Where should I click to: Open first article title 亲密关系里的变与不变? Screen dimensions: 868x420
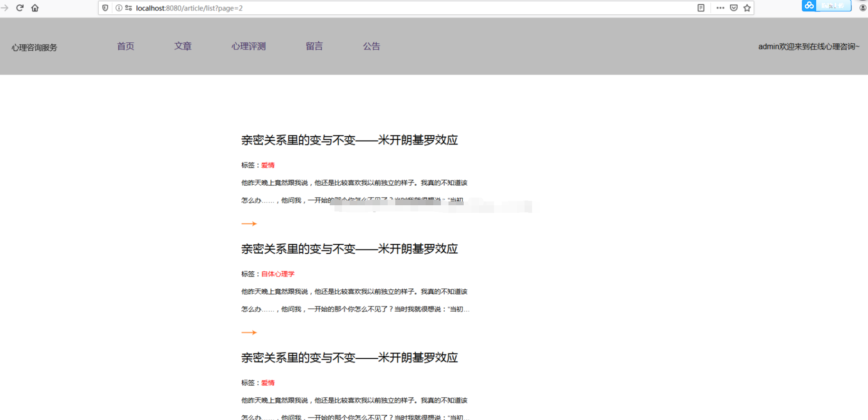click(349, 140)
